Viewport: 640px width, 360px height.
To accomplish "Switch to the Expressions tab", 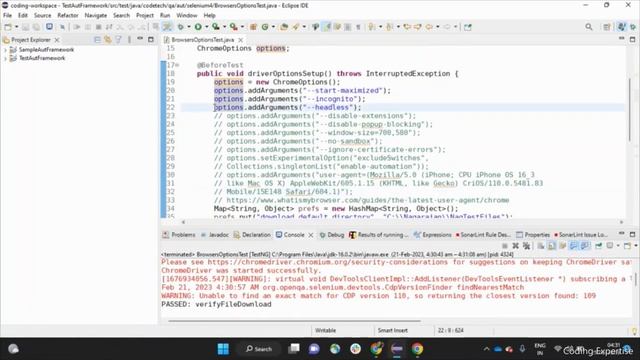I will (432, 235).
